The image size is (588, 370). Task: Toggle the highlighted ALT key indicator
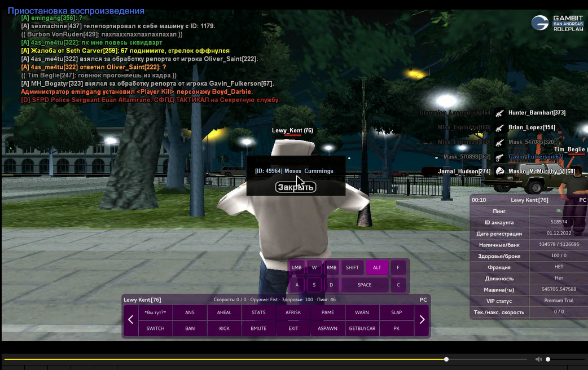click(377, 267)
